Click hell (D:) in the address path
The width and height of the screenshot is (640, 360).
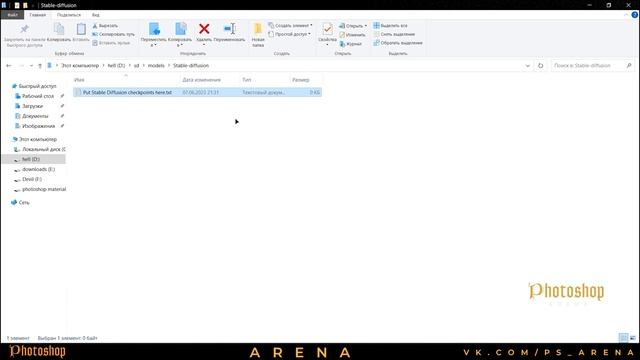(116, 66)
